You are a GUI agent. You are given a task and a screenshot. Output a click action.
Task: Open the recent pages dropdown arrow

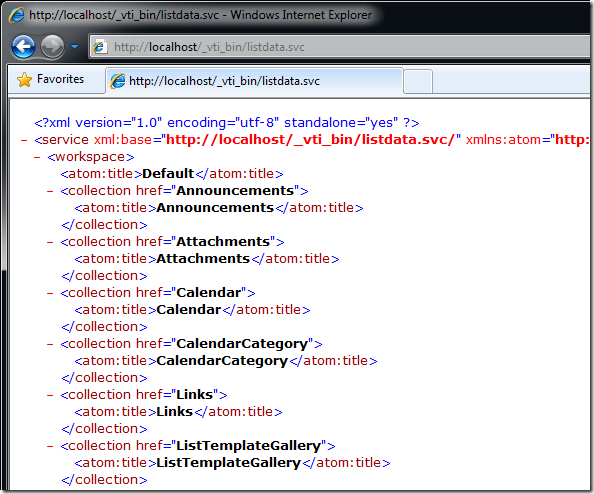[x=75, y=47]
